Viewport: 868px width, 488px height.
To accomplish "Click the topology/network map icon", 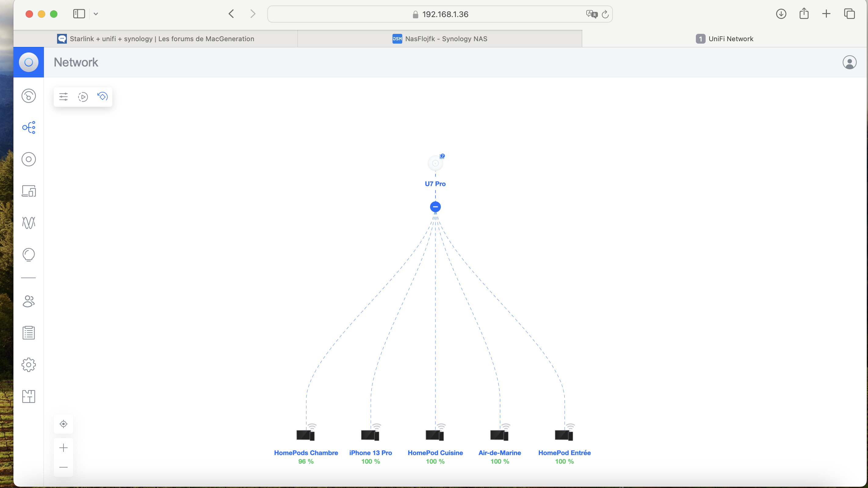I will tap(29, 127).
